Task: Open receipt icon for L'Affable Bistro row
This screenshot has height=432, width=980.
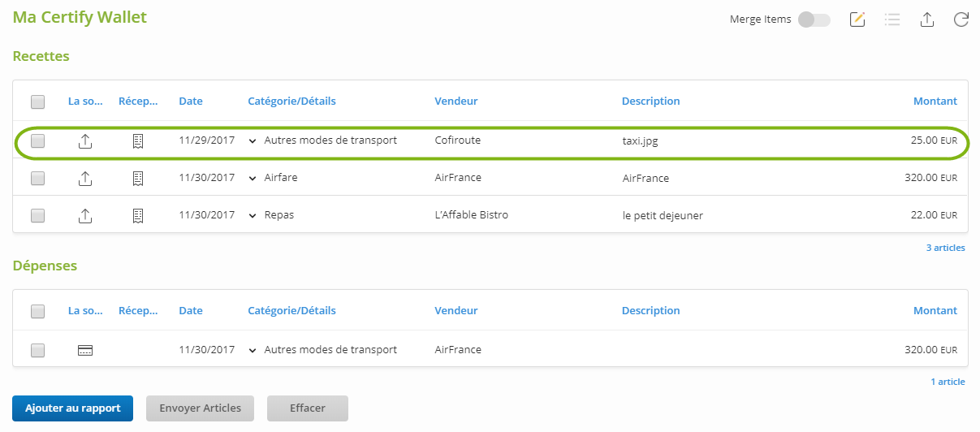Action: 138,215
